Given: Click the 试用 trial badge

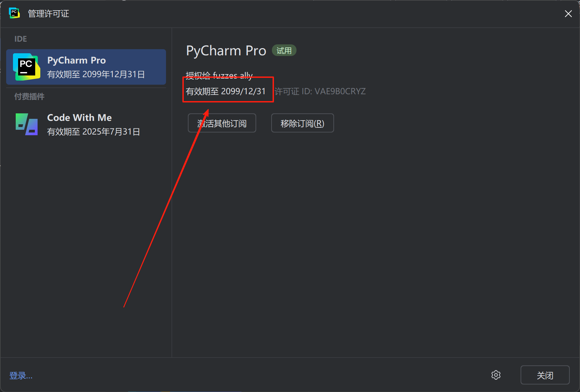Looking at the screenshot, I should tap(284, 51).
